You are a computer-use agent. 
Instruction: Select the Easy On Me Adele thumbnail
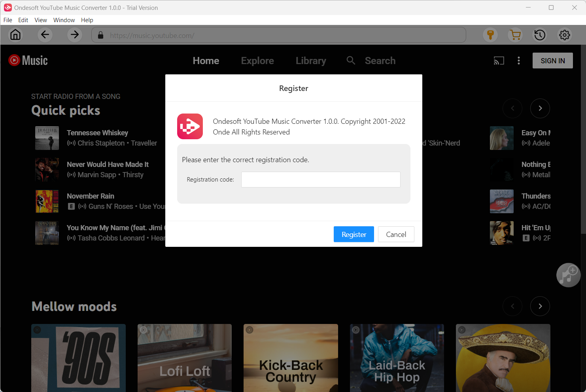(x=502, y=138)
